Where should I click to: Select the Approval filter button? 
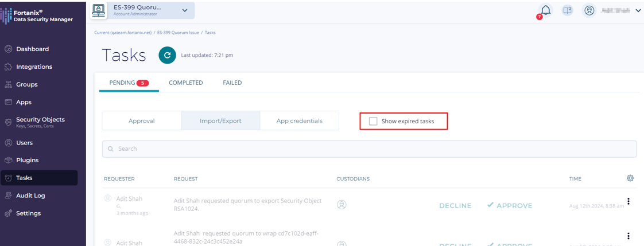pyautogui.click(x=141, y=121)
